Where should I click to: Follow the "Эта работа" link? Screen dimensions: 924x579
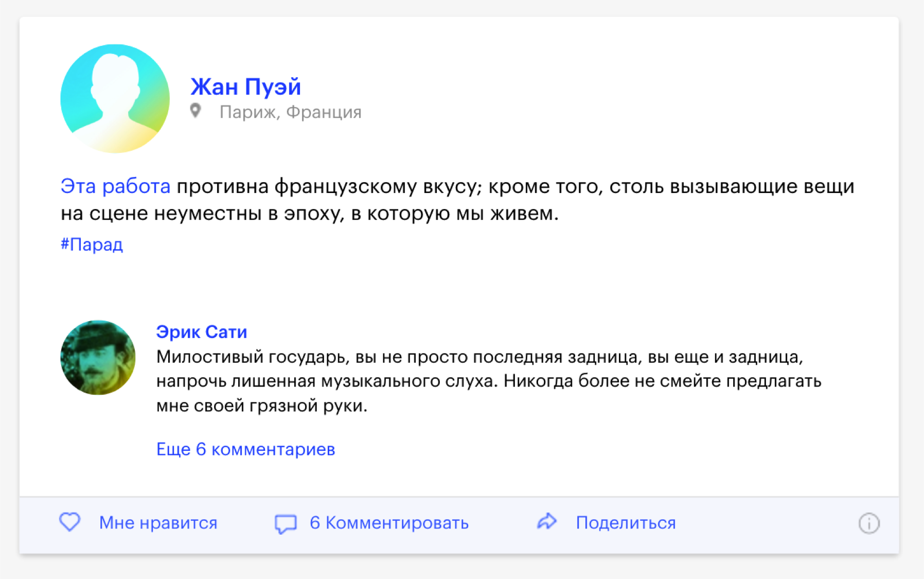coord(115,186)
